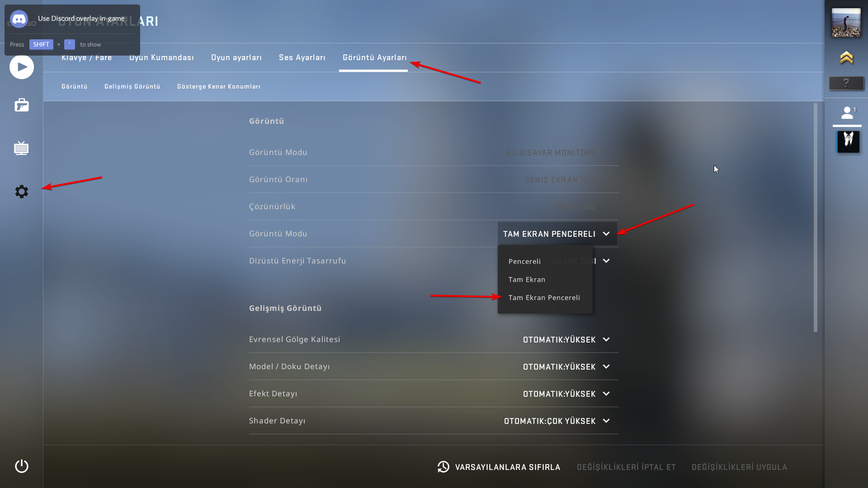Click the settings page vertical scrollbar
868x488 pixels.
pyautogui.click(x=816, y=217)
